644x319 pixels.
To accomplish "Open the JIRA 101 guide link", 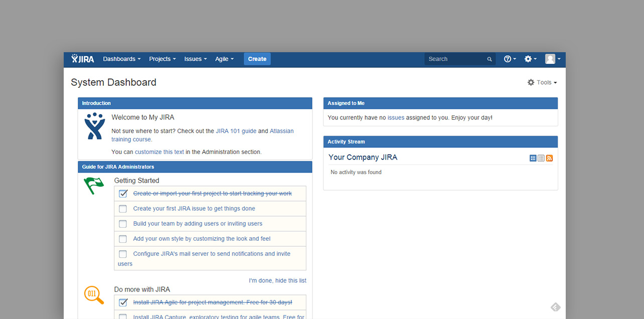I will [236, 131].
